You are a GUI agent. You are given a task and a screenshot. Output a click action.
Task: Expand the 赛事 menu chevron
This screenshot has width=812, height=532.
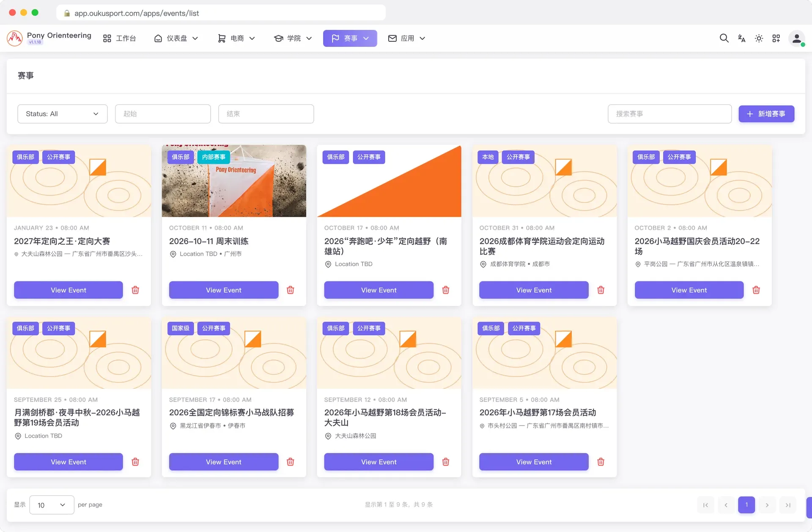click(366, 38)
